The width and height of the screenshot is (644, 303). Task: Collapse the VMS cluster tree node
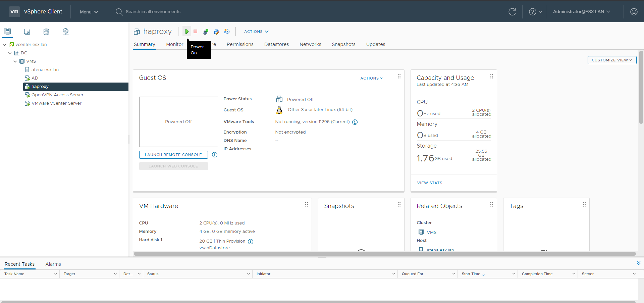(x=15, y=61)
